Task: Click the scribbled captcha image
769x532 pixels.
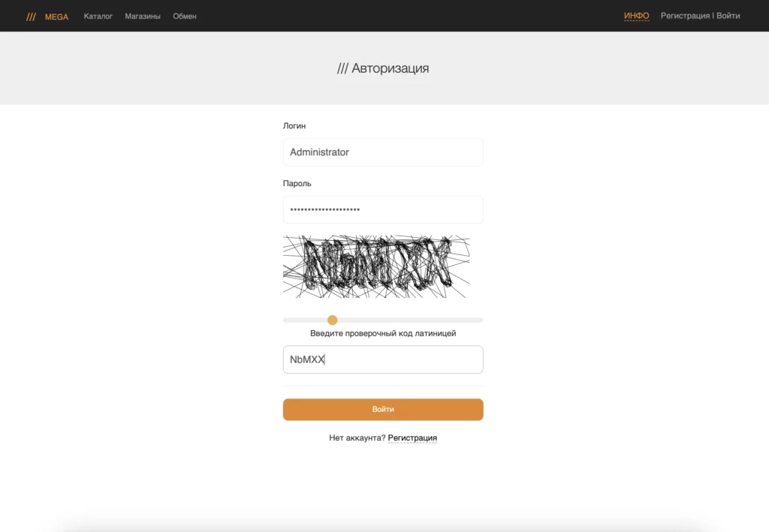Action: point(376,266)
